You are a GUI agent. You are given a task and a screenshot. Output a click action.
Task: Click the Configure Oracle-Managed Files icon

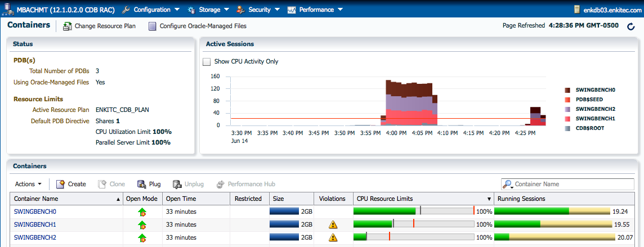pyautogui.click(x=152, y=26)
